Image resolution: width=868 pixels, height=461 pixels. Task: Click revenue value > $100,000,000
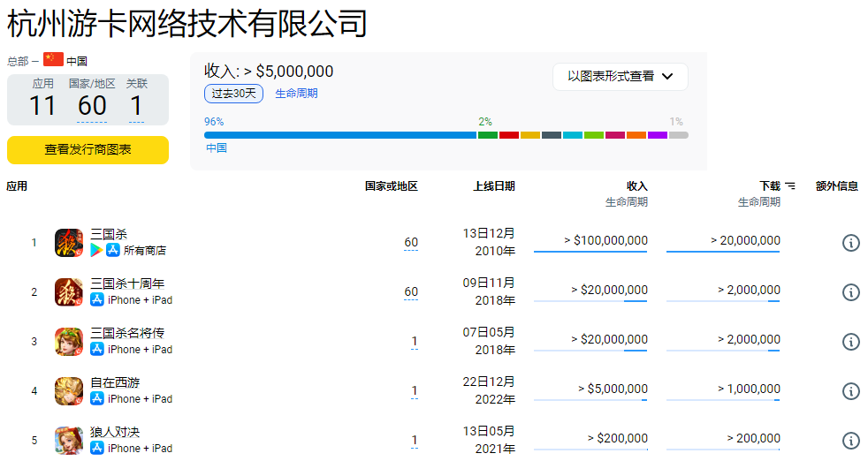point(605,240)
